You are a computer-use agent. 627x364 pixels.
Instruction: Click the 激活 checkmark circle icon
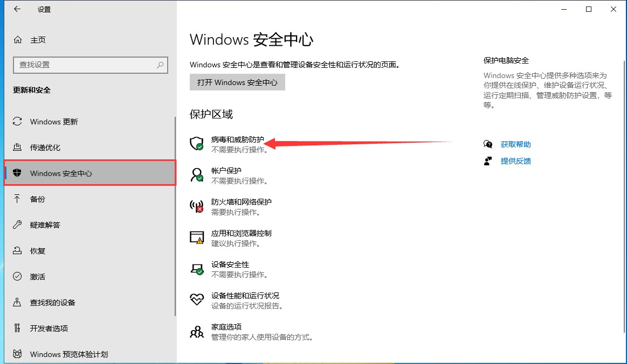coord(17,276)
